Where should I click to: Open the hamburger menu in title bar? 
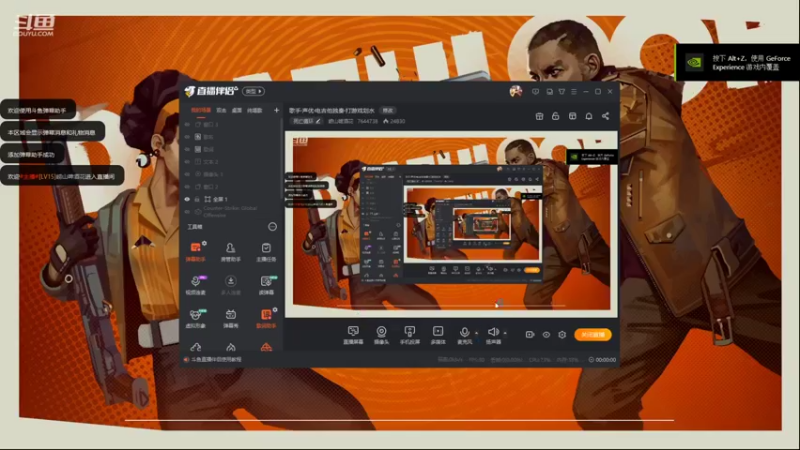(x=574, y=91)
